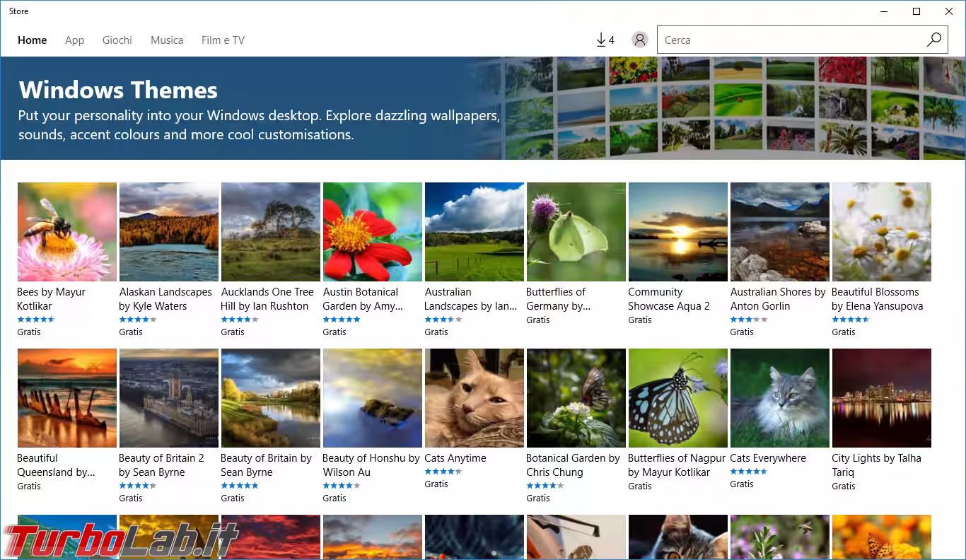The height and width of the screenshot is (560, 966).
Task: Open Austin Botanical Garden red flower thumbnail
Action: (x=373, y=232)
